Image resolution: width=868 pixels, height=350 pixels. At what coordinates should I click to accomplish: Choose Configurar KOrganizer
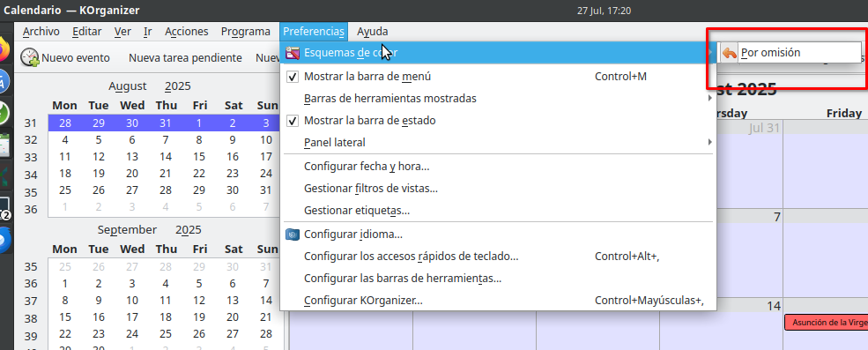(x=498, y=301)
